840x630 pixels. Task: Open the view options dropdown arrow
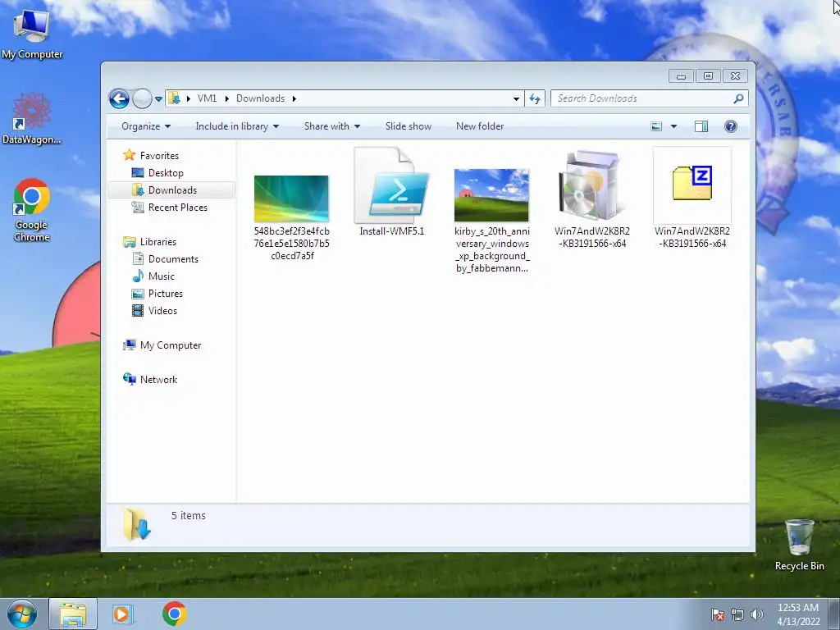point(674,126)
